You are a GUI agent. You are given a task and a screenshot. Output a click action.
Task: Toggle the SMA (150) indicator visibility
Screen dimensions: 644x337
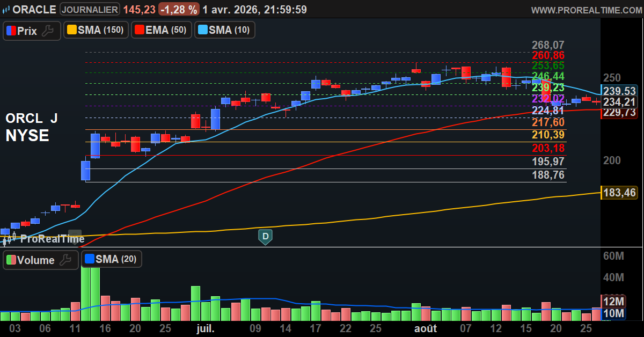point(96,30)
